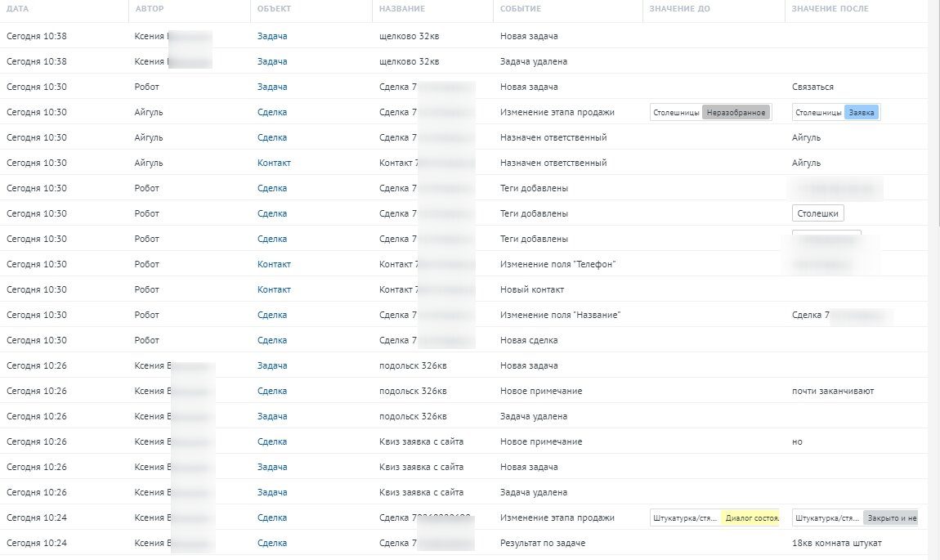Open Сделка link for подольск 326кв Новое примечание

(272, 391)
